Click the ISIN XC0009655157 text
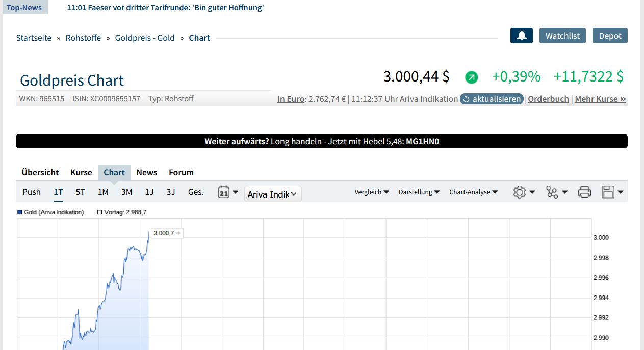 point(106,99)
